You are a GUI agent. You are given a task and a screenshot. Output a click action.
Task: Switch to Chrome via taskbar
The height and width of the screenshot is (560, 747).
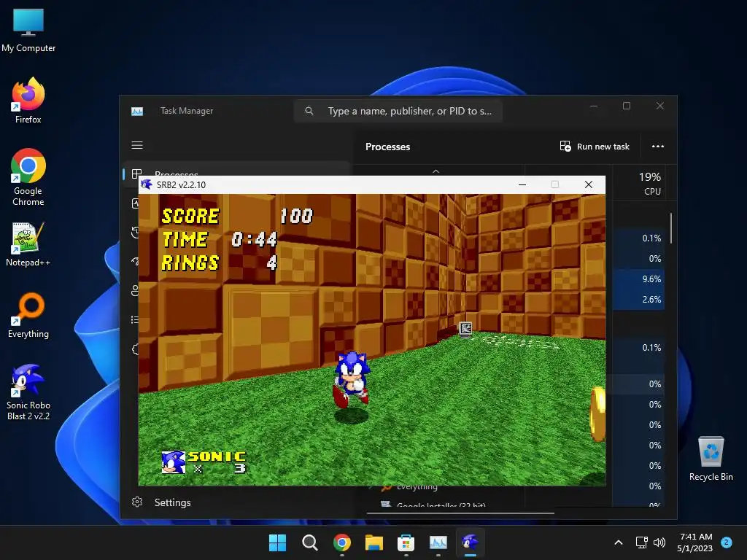(x=342, y=542)
